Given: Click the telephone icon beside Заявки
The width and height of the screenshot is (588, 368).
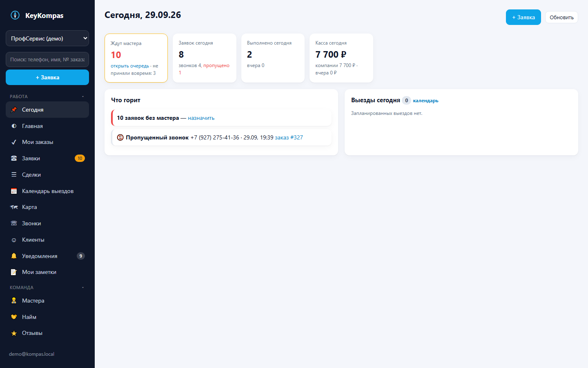Looking at the screenshot, I should (14, 158).
